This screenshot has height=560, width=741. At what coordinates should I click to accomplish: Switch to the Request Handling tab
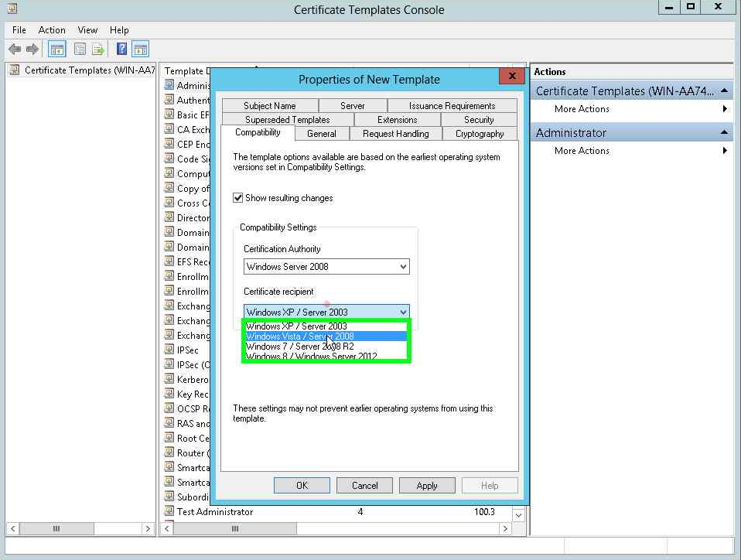click(x=396, y=134)
